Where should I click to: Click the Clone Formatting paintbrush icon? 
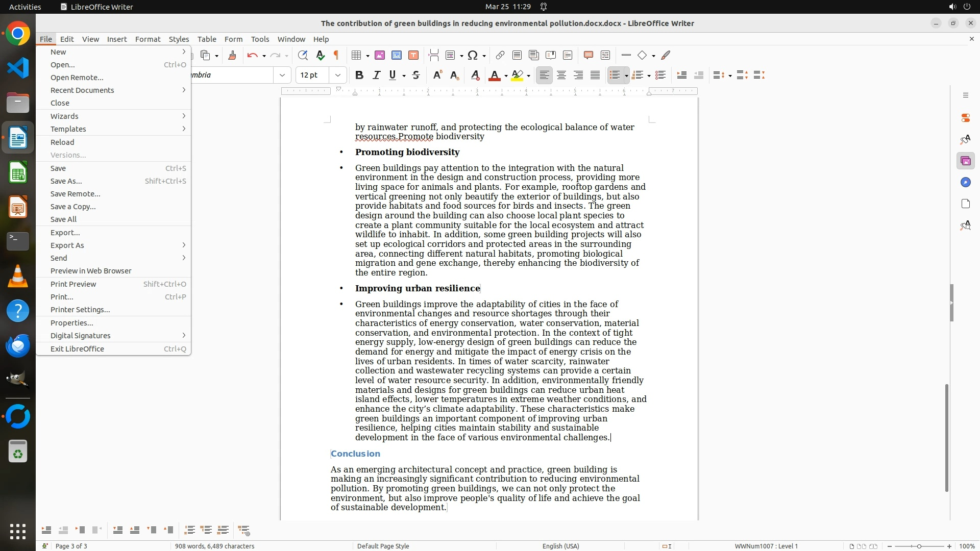click(x=232, y=56)
